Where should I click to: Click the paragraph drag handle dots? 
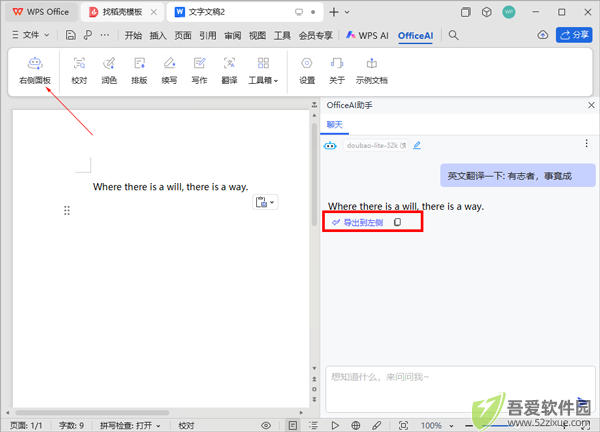[x=67, y=210]
